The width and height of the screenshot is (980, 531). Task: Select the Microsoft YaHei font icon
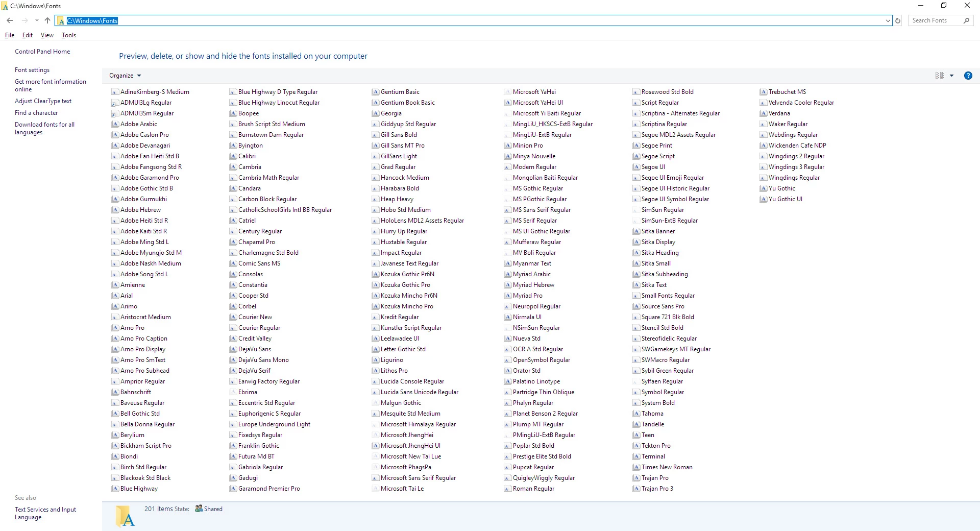508,92
